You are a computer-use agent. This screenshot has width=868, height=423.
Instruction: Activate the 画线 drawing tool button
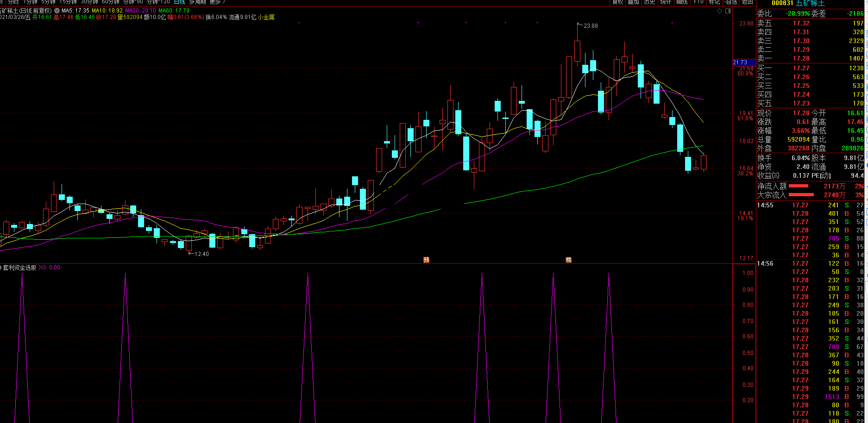tap(682, 2)
